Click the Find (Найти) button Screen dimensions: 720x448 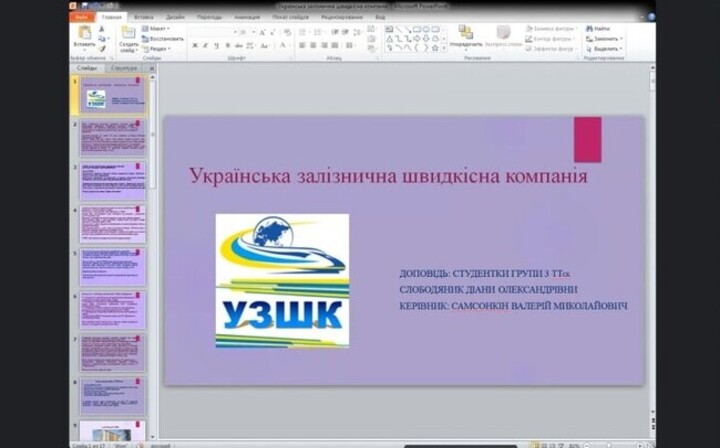pos(598,28)
